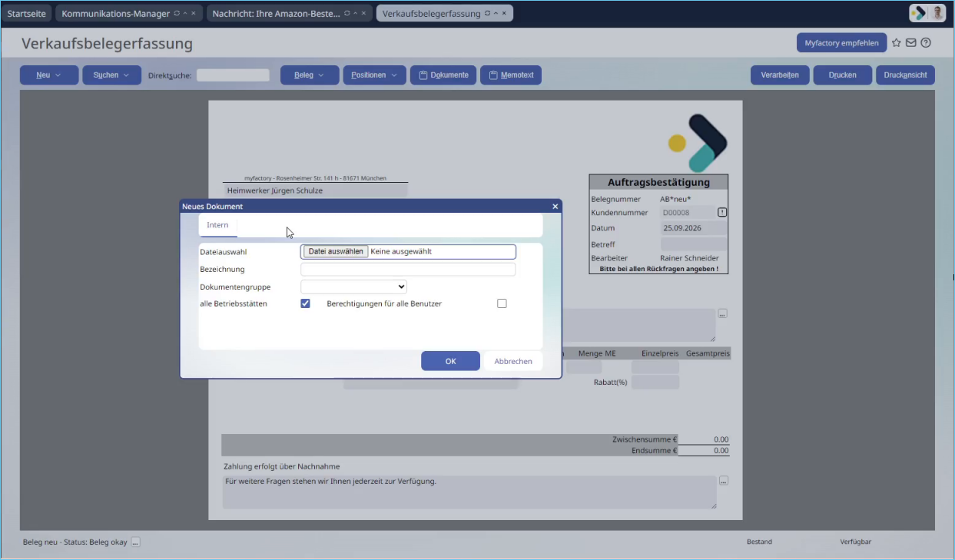Click the 'Zahlung erfolgt über Nachnahme' text

click(x=281, y=466)
